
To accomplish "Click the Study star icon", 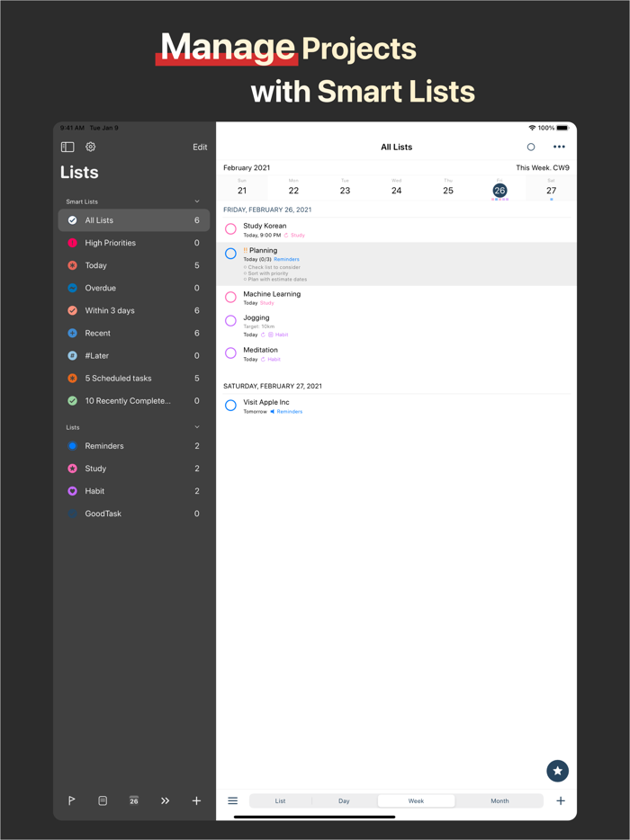I will pyautogui.click(x=72, y=469).
